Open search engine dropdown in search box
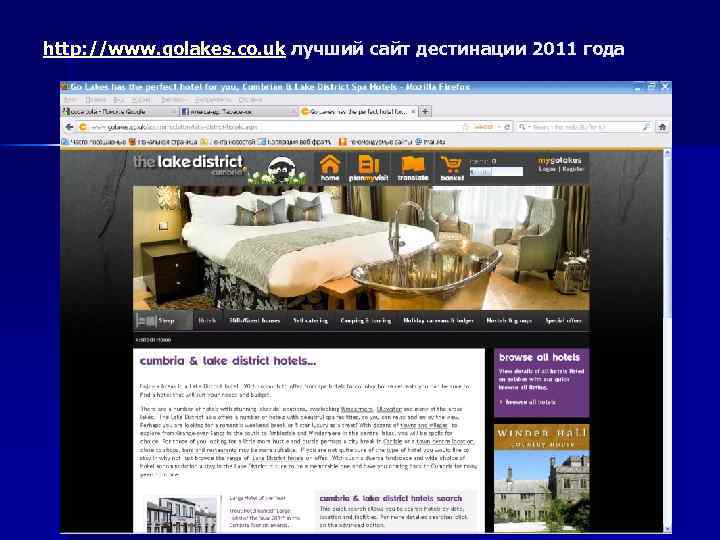This screenshot has height=540, width=720. pos(524,127)
